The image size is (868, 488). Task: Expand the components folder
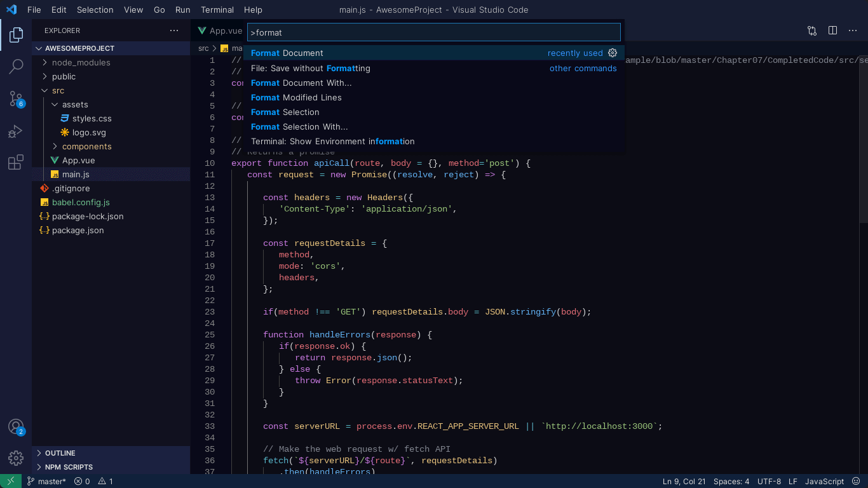tap(111, 146)
